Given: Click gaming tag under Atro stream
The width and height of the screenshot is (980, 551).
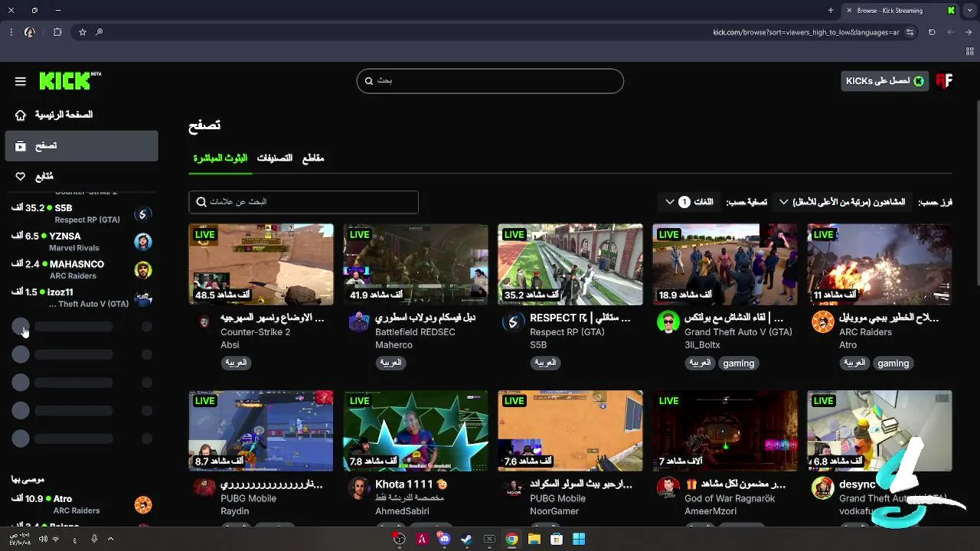Looking at the screenshot, I should (893, 364).
